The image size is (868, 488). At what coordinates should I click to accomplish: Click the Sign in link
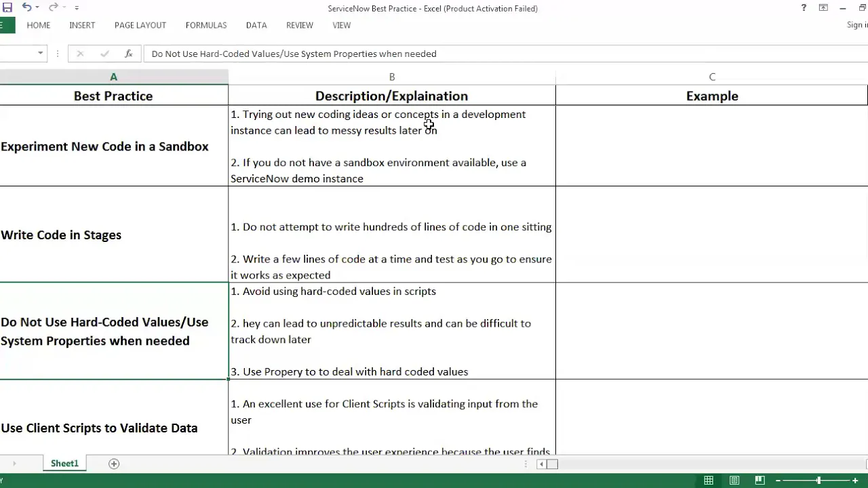(x=857, y=25)
